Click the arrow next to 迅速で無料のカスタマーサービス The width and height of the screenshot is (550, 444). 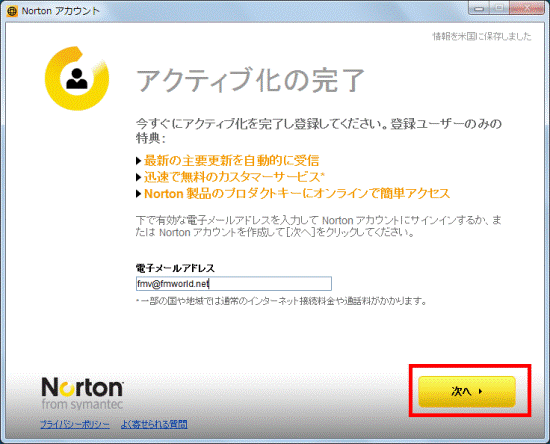point(139,177)
